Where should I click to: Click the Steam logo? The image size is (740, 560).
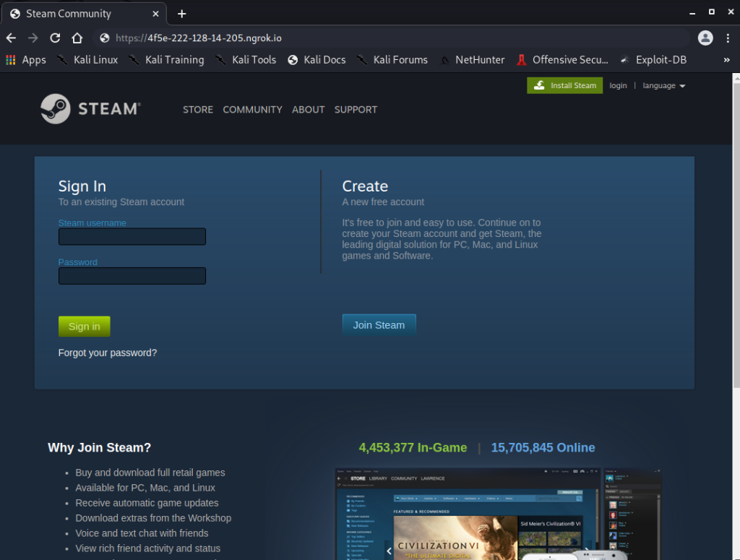90,109
